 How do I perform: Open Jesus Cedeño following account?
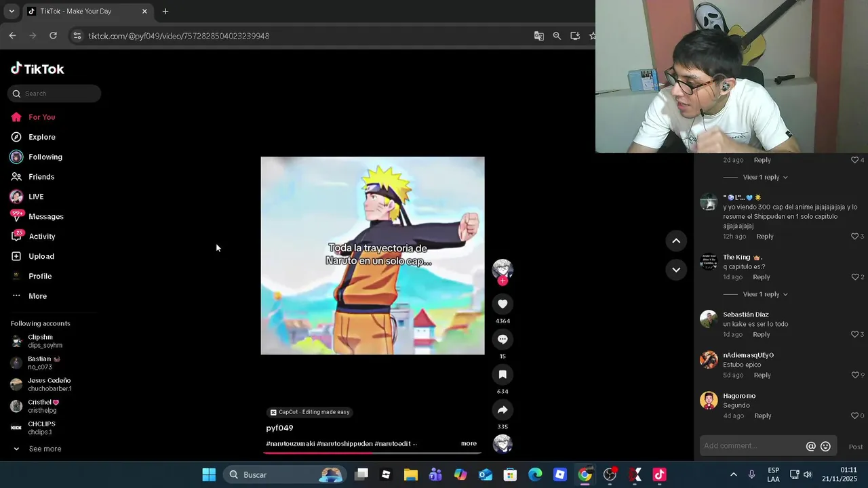42,384
